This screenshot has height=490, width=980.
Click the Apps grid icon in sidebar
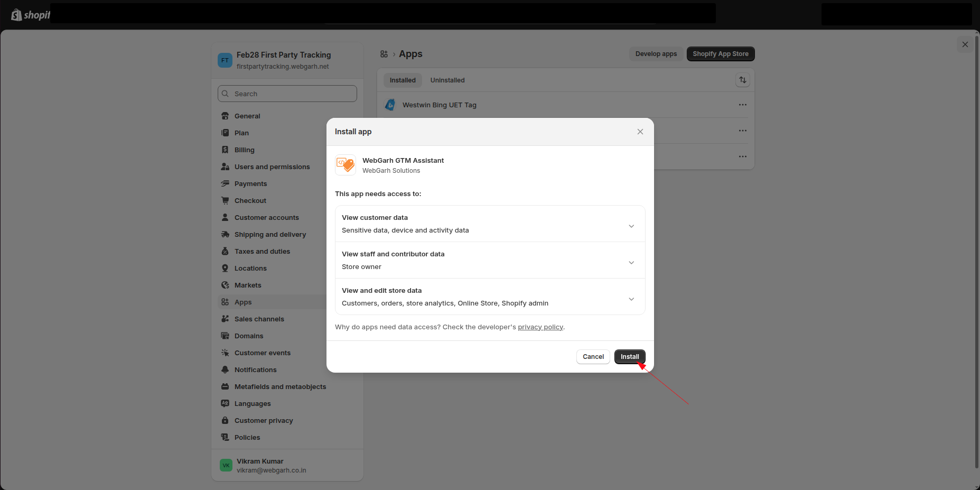225,302
